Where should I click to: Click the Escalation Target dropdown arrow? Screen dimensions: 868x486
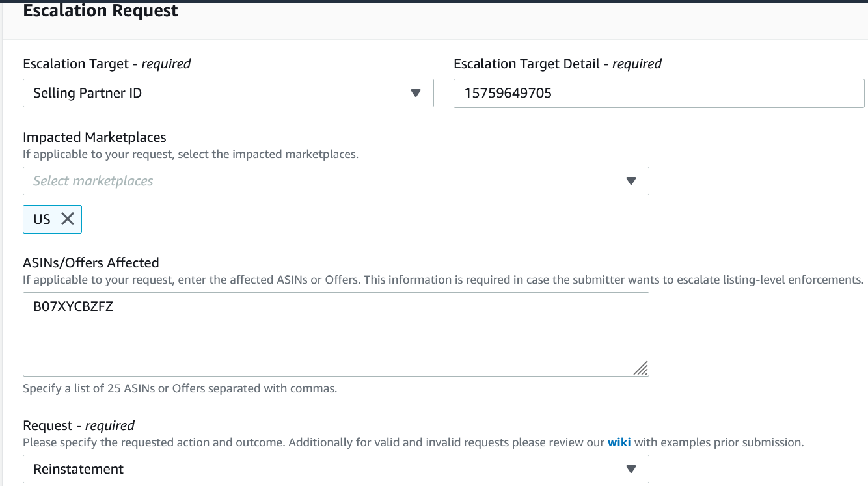pyautogui.click(x=416, y=93)
